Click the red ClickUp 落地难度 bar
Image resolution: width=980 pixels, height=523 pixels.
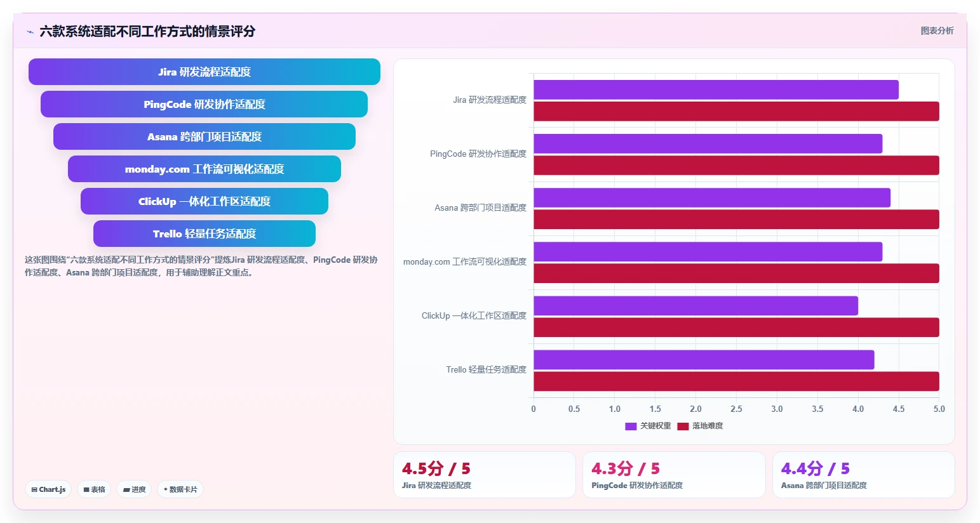(x=736, y=327)
